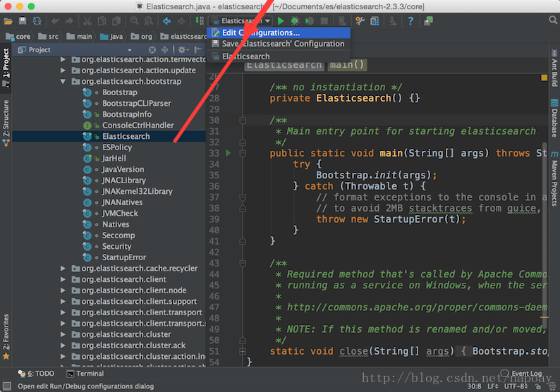Select ConsoleCtrlHandler in the tree
This screenshot has width=560, height=392.
[x=138, y=125]
